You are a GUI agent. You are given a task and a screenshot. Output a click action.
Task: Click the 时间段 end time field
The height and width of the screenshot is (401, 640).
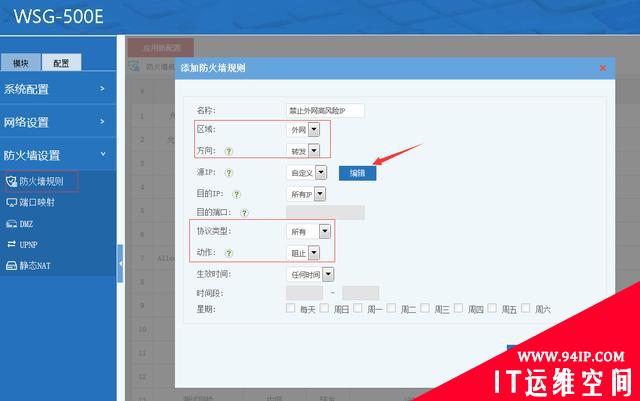(360, 293)
